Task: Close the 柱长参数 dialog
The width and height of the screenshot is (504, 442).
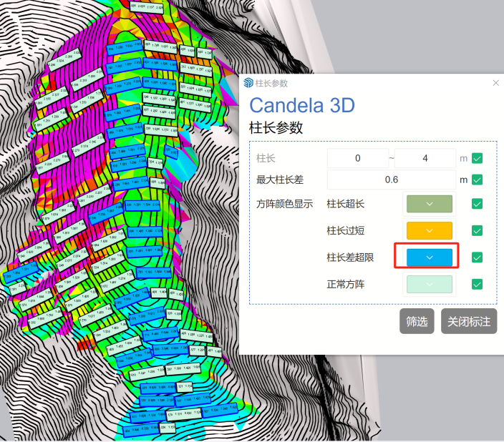Action: click(x=495, y=83)
